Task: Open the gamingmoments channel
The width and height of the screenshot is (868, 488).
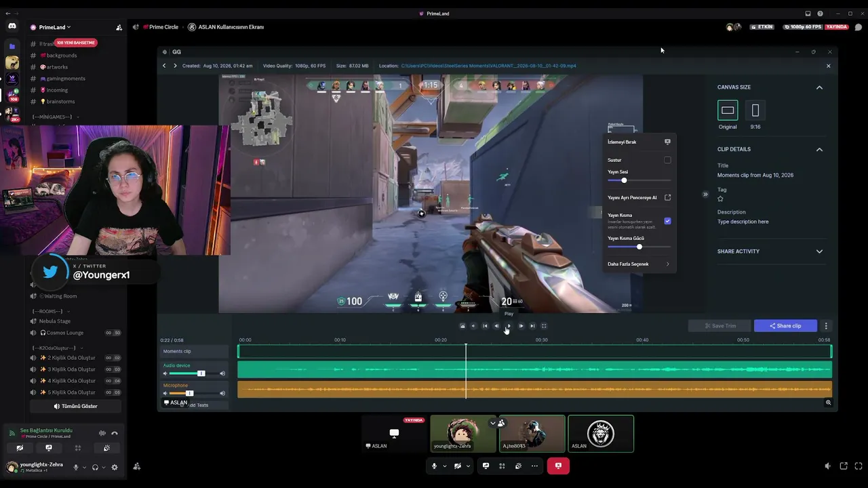Action: click(x=66, y=79)
